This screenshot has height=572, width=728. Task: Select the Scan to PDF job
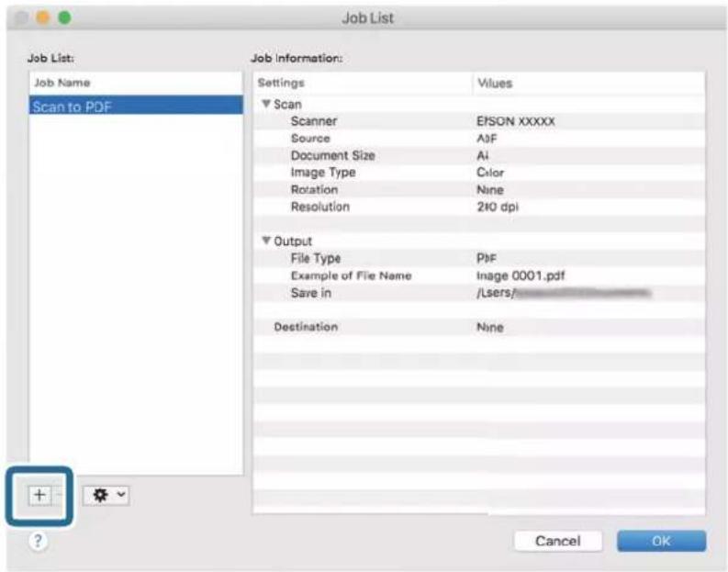[136, 107]
